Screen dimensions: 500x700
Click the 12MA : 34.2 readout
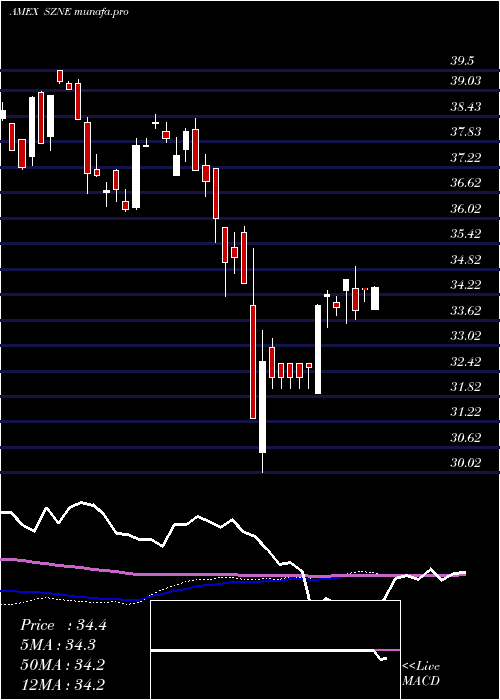62,684
